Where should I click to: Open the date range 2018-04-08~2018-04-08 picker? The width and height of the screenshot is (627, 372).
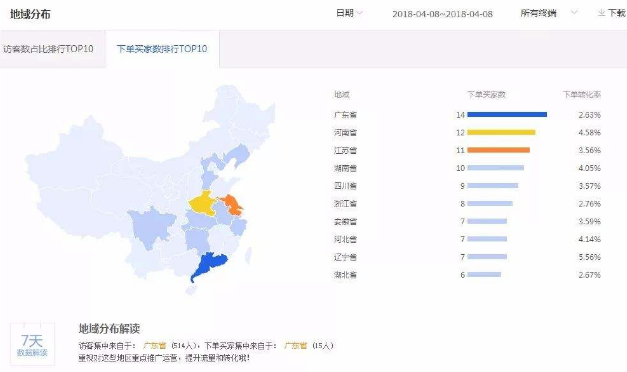442,14
